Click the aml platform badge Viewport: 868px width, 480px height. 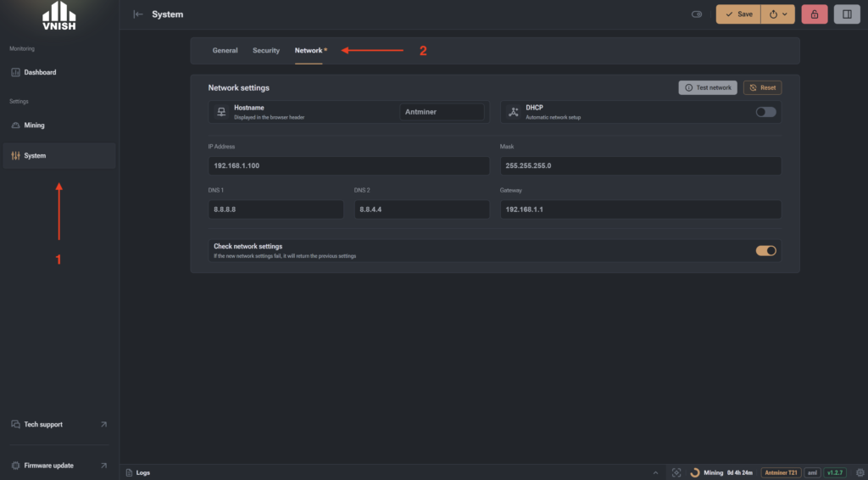pyautogui.click(x=813, y=473)
